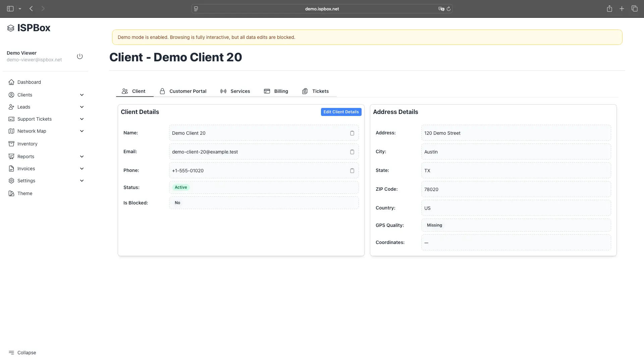The height and width of the screenshot is (362, 644).
Task: Open the Theme link in sidebar
Action: pos(25,193)
